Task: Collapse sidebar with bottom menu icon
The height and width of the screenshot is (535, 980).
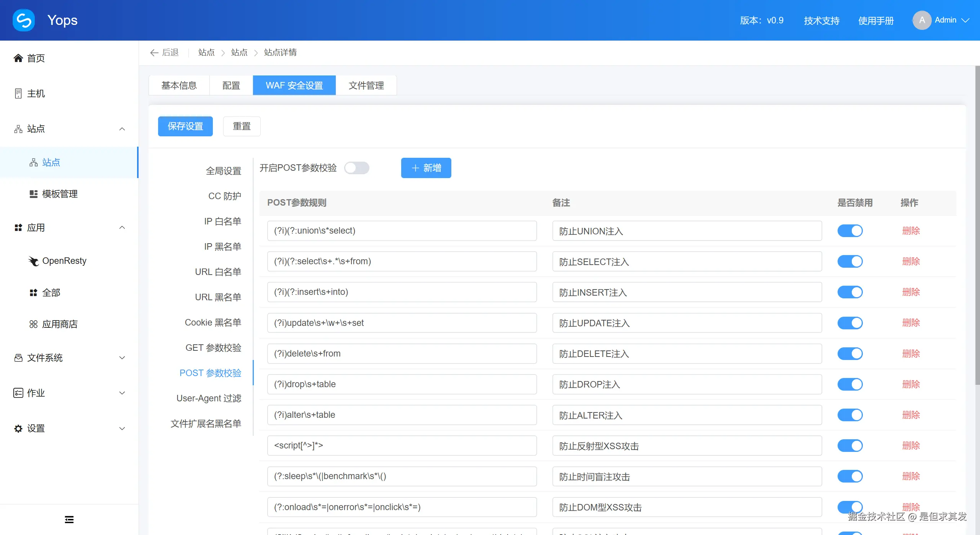Action: click(69, 519)
